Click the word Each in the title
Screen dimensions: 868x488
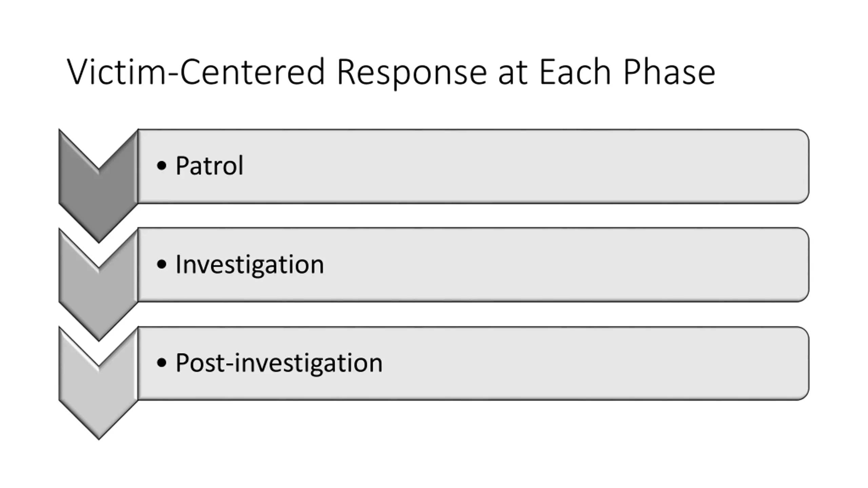[x=575, y=72]
